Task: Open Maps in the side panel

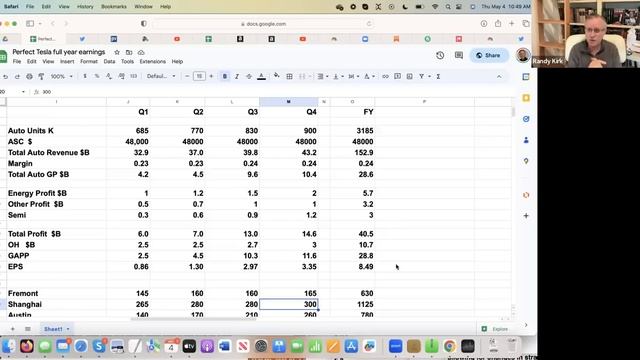Action: pyautogui.click(x=526, y=161)
